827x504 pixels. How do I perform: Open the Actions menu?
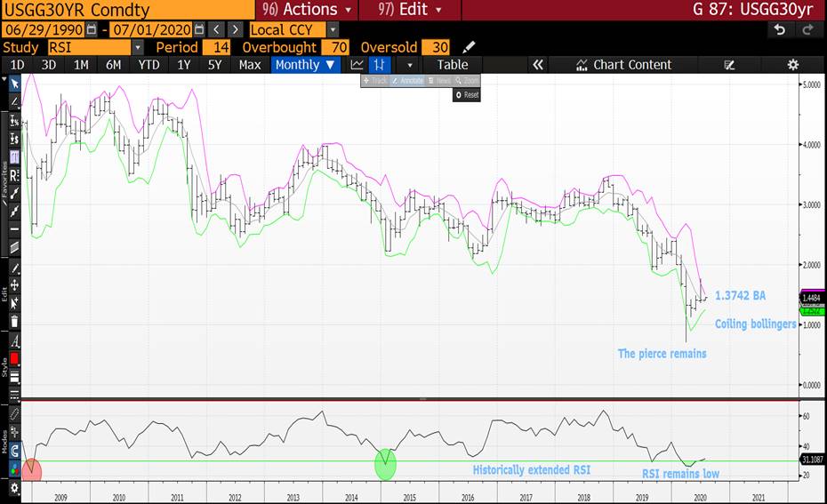[307, 10]
